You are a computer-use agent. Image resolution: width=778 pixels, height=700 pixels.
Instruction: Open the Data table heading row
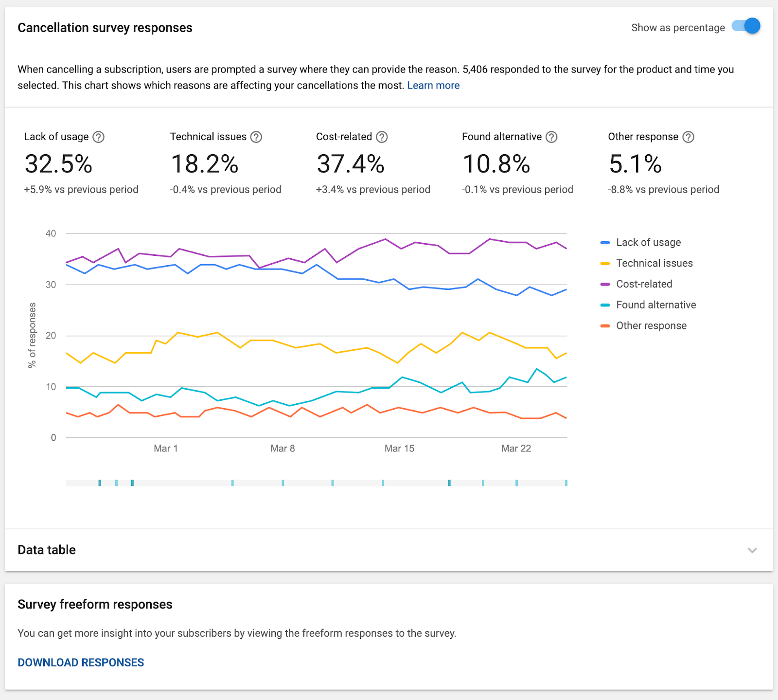389,550
